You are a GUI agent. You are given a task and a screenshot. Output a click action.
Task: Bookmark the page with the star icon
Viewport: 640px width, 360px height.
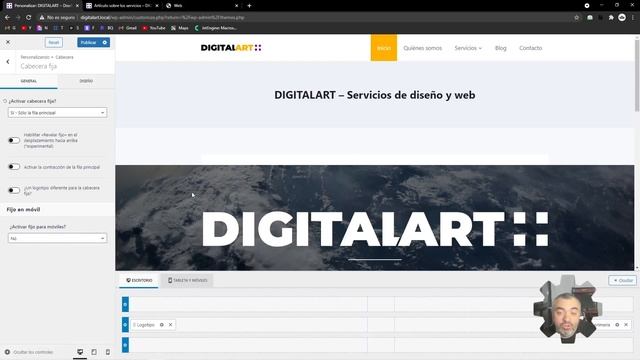[x=576, y=18]
